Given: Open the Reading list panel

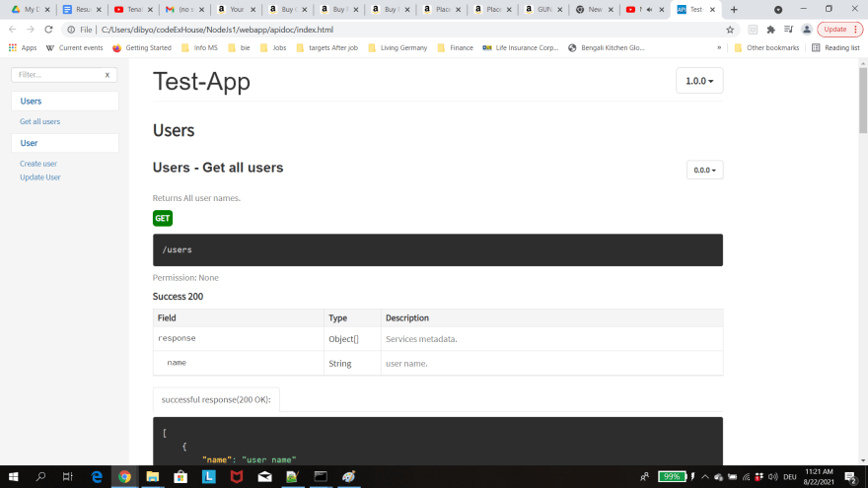Looking at the screenshot, I should pos(835,48).
